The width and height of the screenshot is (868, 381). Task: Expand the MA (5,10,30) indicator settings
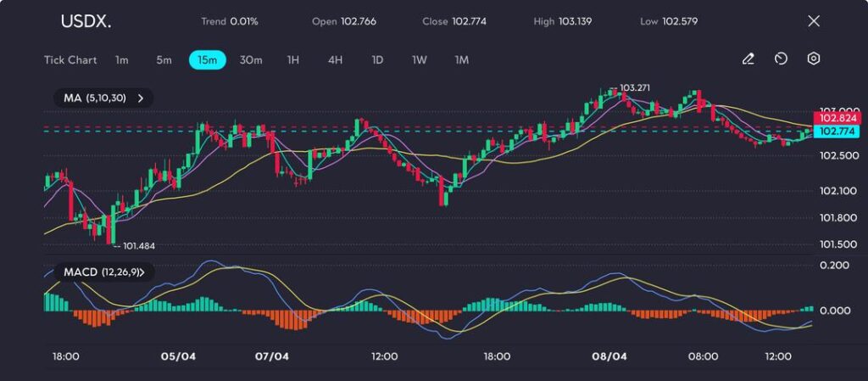[103, 98]
